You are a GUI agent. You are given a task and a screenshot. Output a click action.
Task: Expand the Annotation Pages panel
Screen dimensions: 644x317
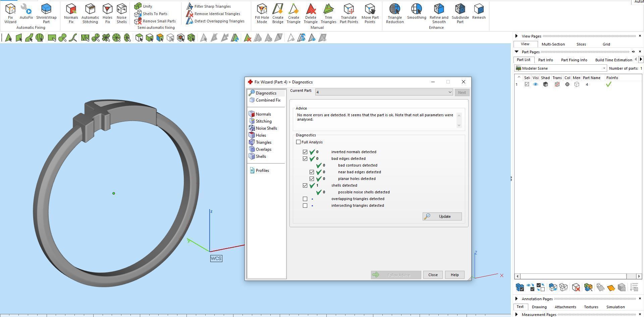tap(517, 299)
